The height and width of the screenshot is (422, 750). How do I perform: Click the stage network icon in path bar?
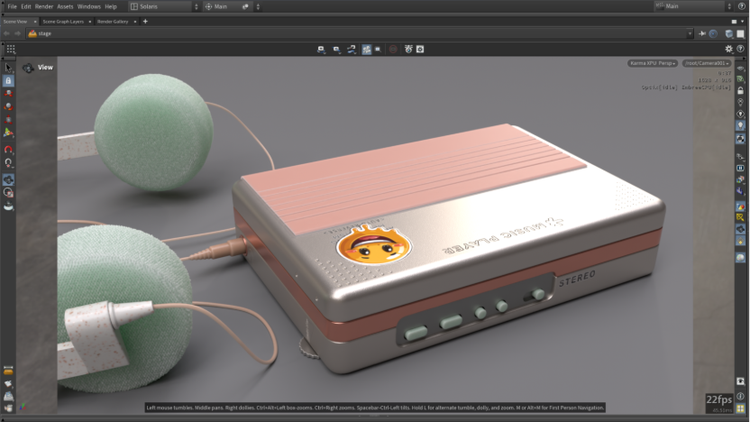tap(32, 33)
